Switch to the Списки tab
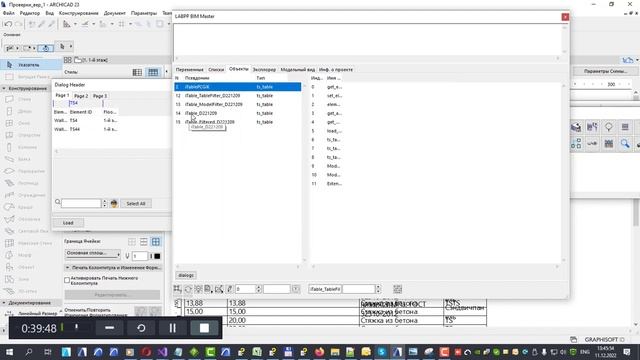The height and width of the screenshot is (360, 640). point(216,70)
